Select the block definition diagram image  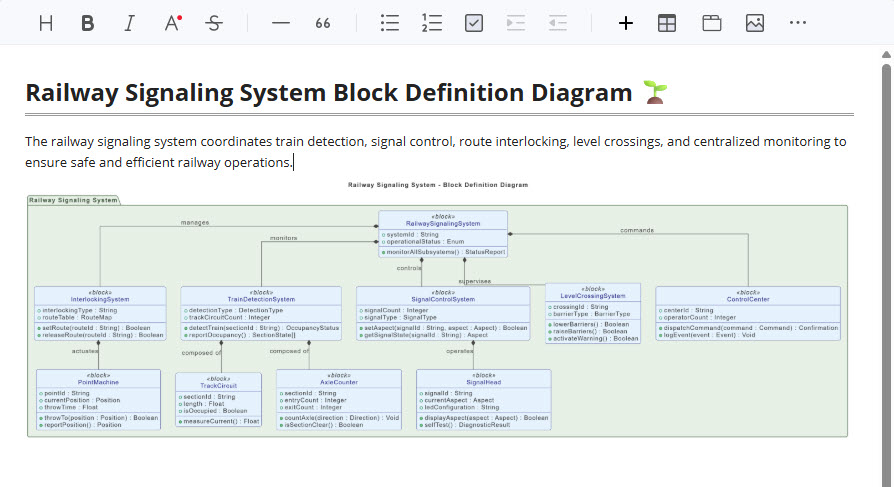click(438, 310)
